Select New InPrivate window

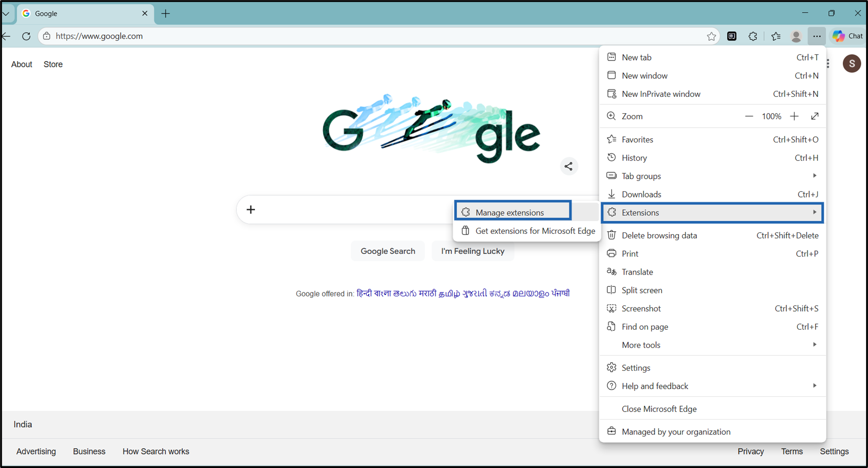[712, 94]
